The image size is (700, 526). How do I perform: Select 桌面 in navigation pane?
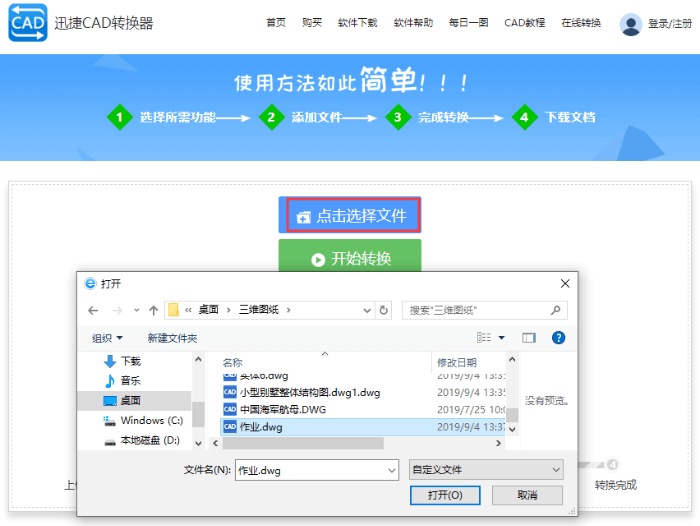click(134, 401)
